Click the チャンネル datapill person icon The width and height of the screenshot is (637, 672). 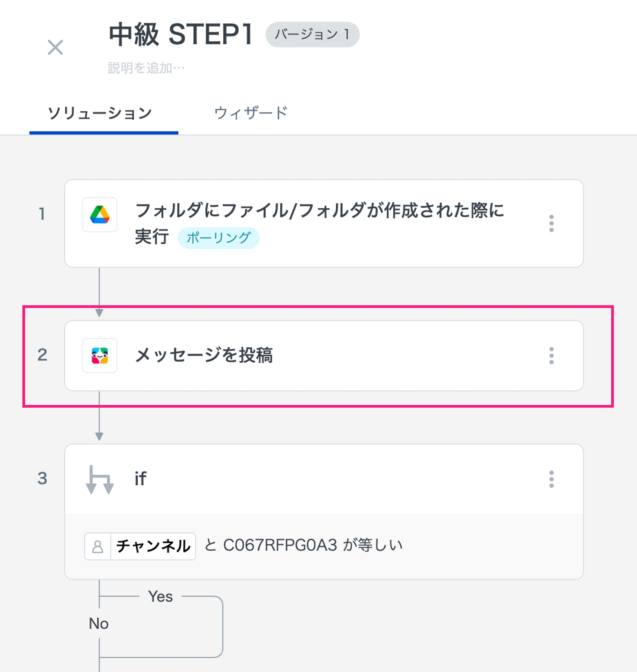coord(98,546)
